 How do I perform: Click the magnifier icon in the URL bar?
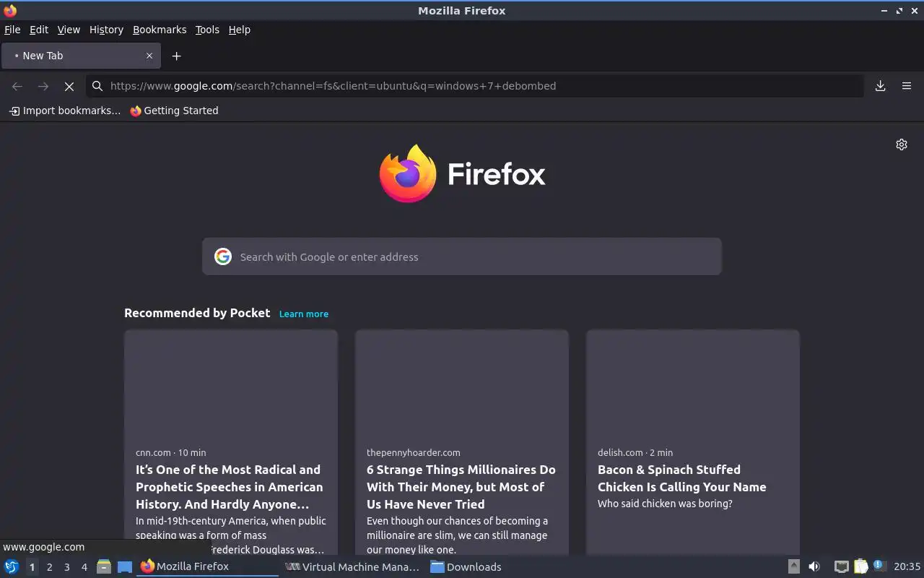[x=97, y=86]
